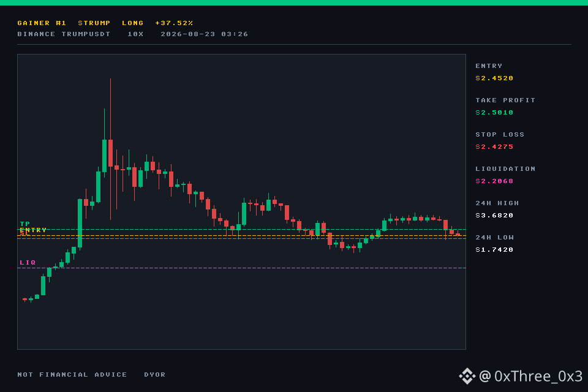Click the tallest red candle's upper wick

(110, 109)
